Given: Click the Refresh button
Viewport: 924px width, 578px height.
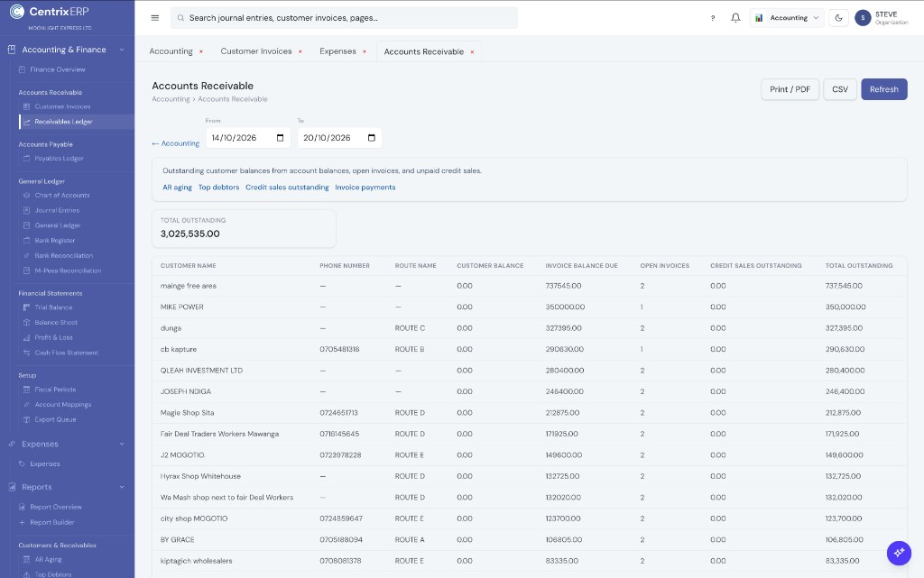Looking at the screenshot, I should [884, 89].
